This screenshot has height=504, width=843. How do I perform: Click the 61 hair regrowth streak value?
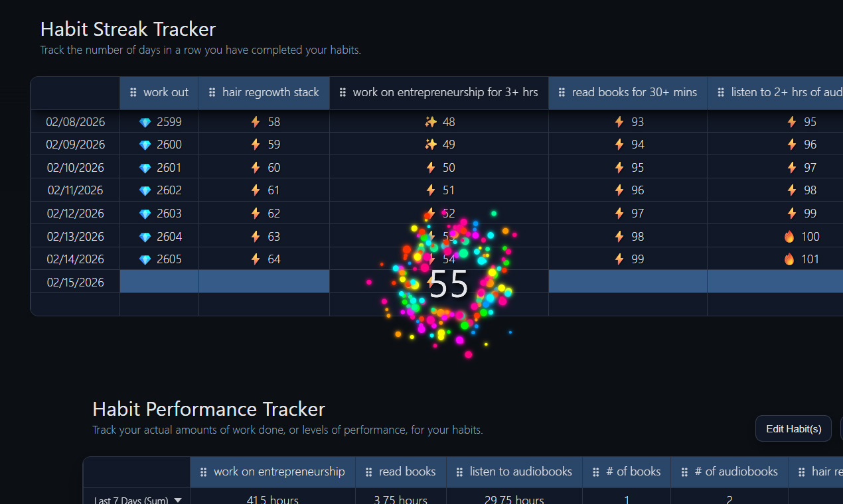[273, 190]
